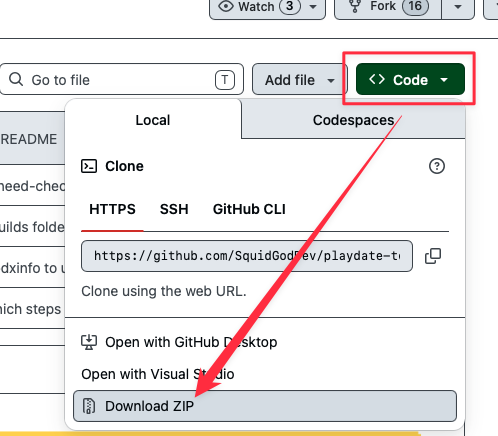Click the ZIP file icon
498x436 pixels.
89,406
